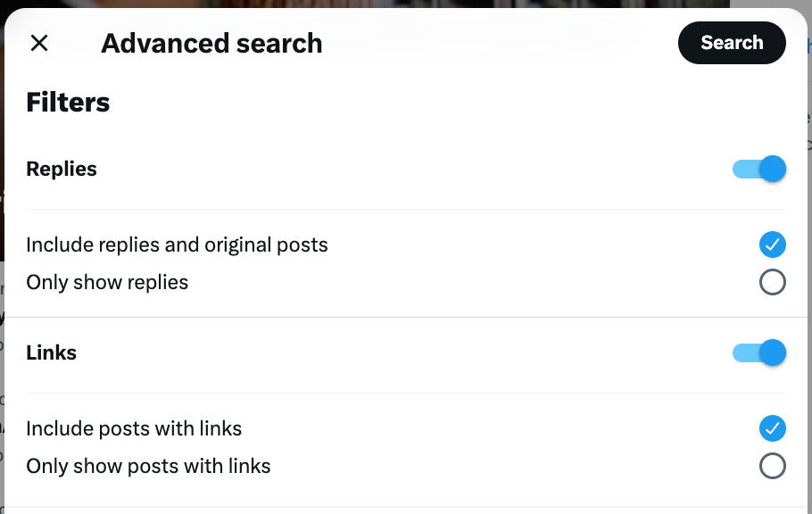Click the empty circle beside Only show replies

click(773, 282)
